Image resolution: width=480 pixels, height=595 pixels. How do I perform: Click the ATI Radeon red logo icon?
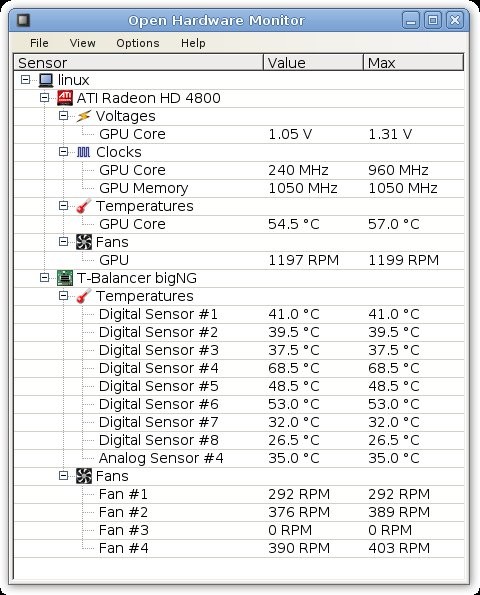click(x=65, y=98)
